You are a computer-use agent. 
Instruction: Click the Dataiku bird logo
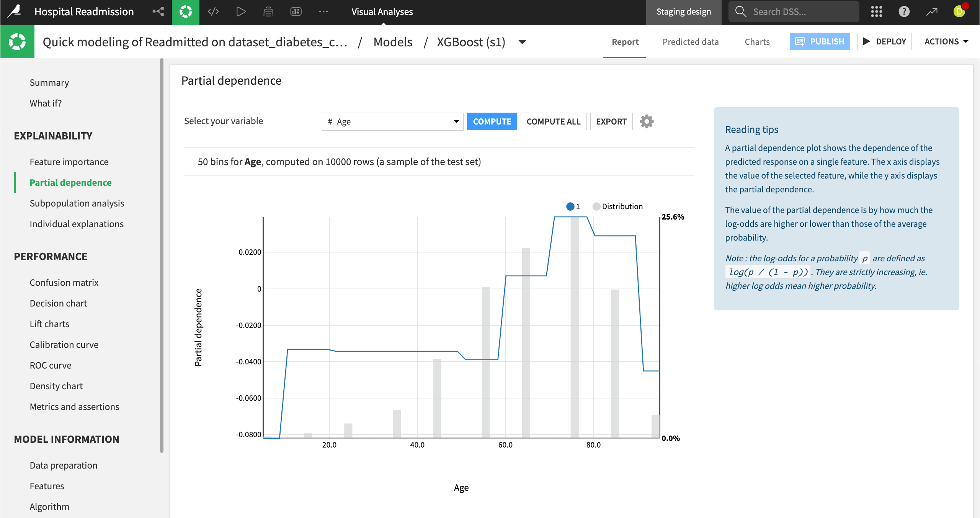[15, 11]
